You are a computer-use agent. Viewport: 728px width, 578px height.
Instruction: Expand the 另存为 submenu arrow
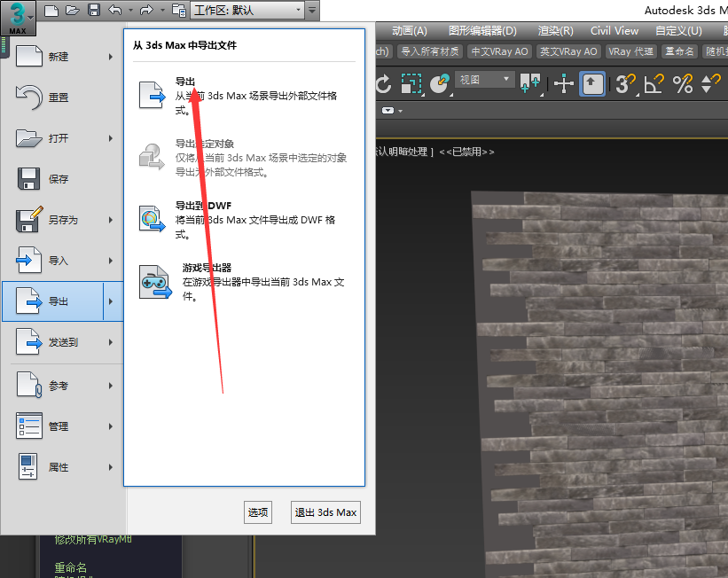pyautogui.click(x=111, y=220)
